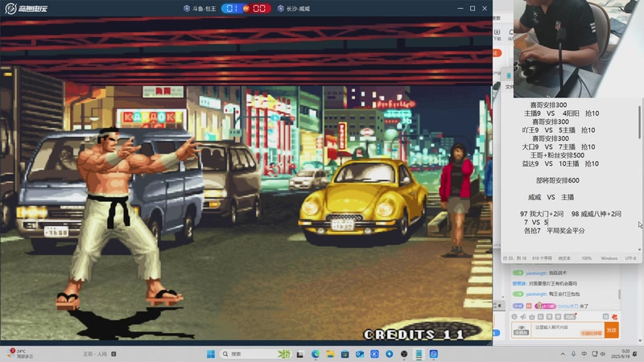Click the game platform logo in title bar
644x362 pixels.
point(27,8)
